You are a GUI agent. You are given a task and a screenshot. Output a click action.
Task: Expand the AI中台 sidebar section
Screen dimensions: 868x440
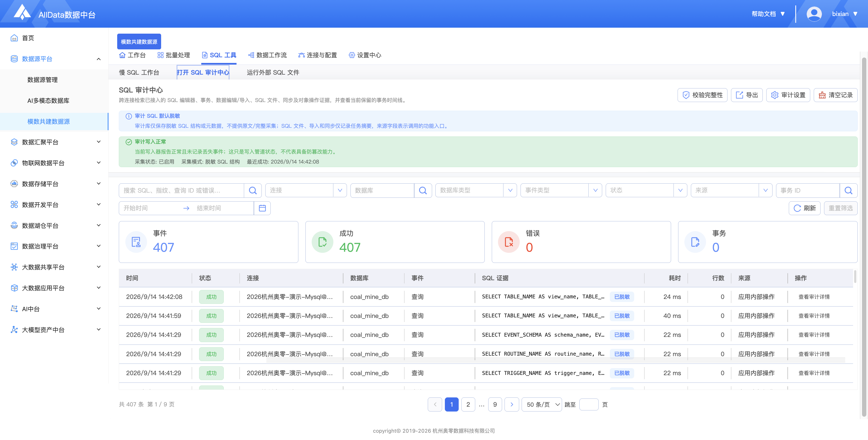click(x=99, y=309)
